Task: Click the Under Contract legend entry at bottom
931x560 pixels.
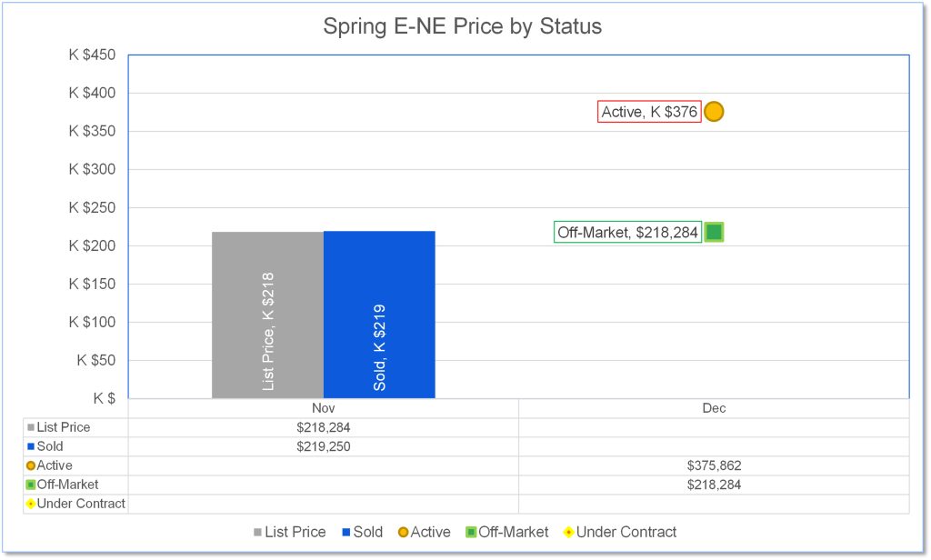Action: pos(620,532)
